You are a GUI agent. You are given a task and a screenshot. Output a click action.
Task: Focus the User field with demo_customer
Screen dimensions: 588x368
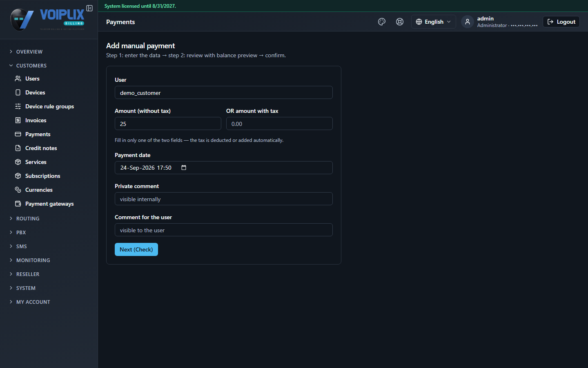[224, 92]
